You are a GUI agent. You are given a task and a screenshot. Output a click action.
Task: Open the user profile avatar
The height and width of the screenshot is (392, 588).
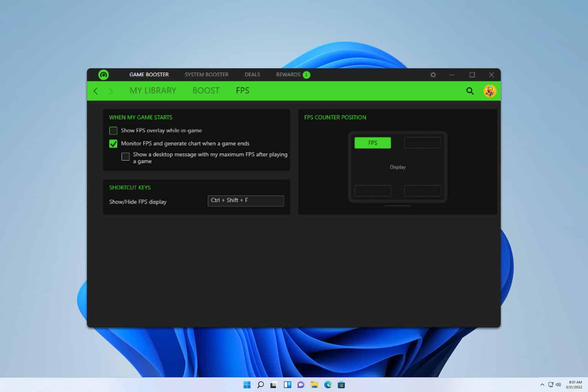click(490, 91)
